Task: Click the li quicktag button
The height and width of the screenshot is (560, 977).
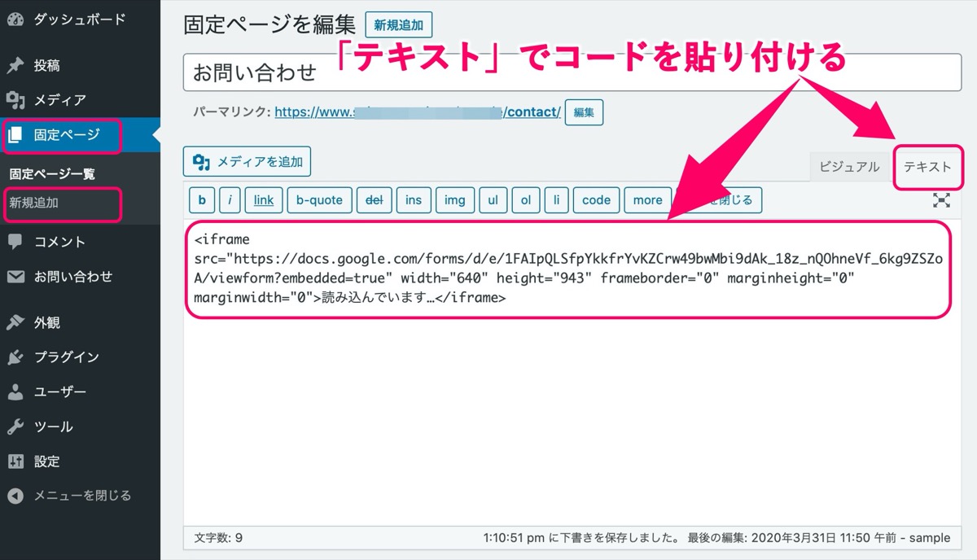Action: click(x=557, y=200)
